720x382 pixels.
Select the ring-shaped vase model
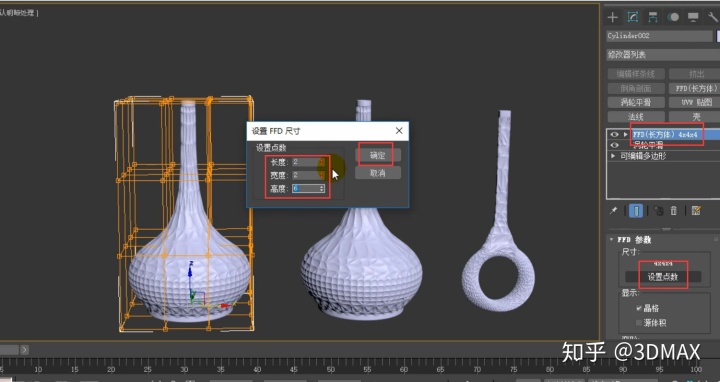[499, 211]
